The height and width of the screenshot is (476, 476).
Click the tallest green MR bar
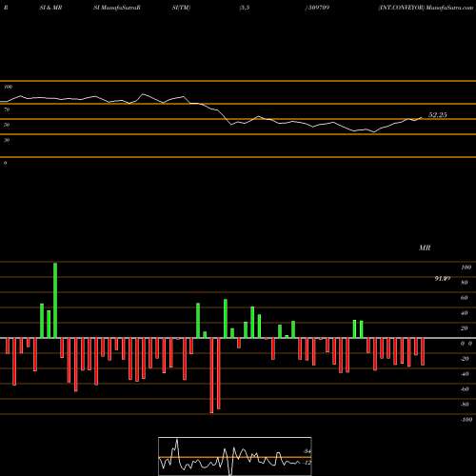pos(55,300)
